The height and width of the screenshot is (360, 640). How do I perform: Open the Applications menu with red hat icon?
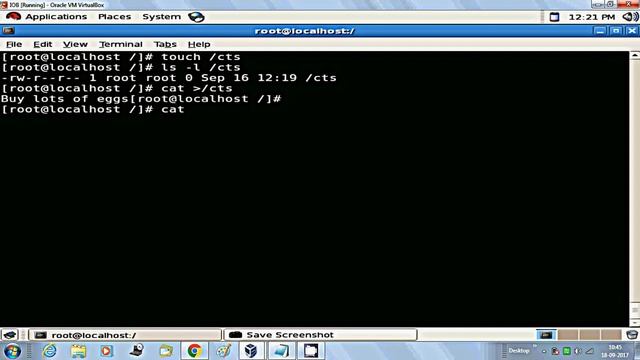tap(46, 17)
